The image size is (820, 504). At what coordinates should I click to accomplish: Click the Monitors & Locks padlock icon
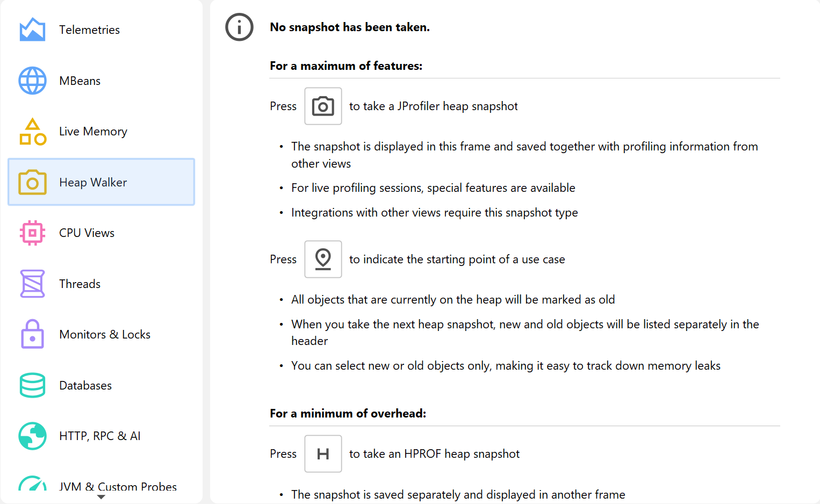[x=32, y=334]
